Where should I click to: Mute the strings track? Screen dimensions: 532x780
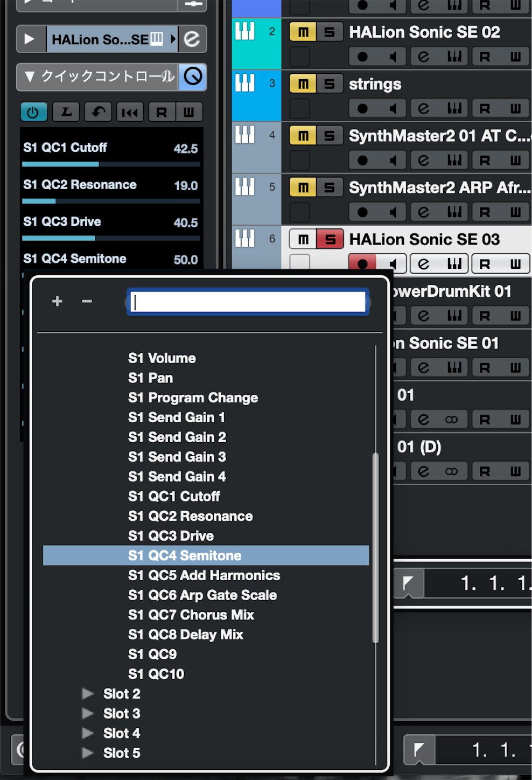click(x=303, y=84)
